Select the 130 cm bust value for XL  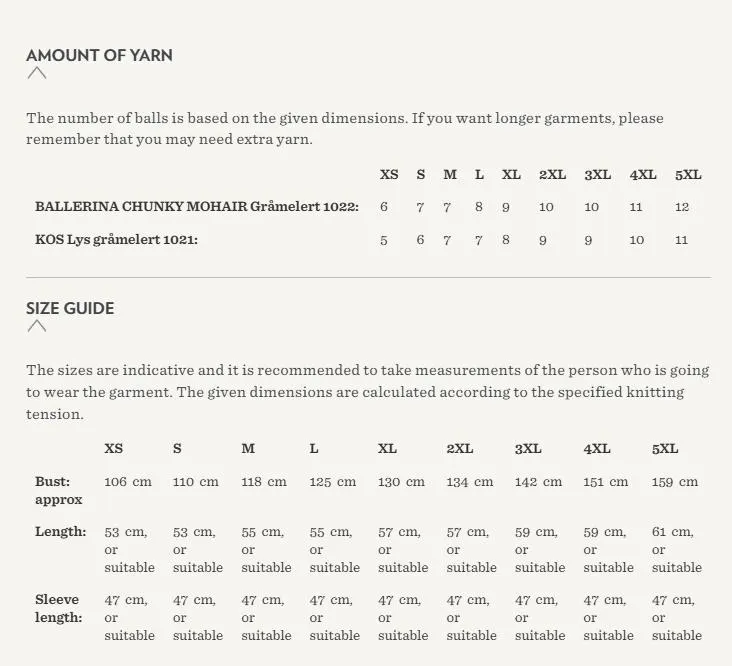tap(401, 482)
